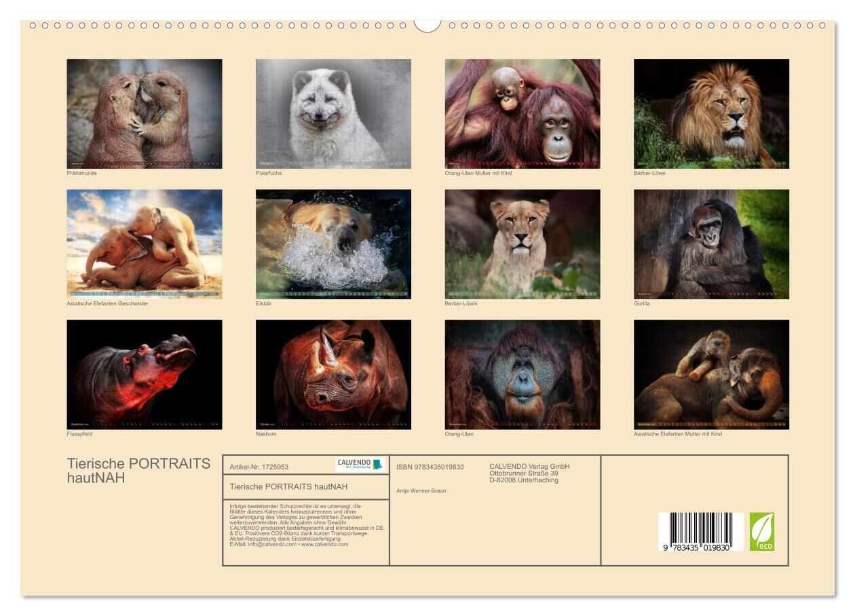Select the Nashorn rhino photo
The width and height of the screenshot is (855, 616).
333,374
